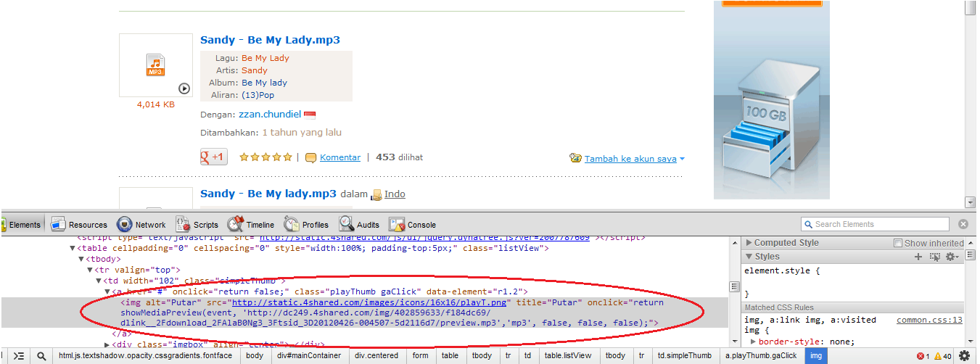Open the Komentar link

(x=340, y=157)
